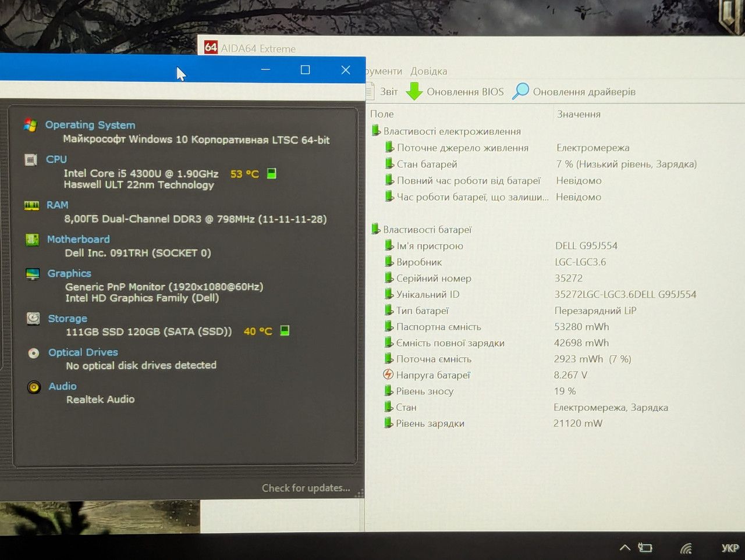Click the driver update magnifier icon
Screen dimensions: 745x560
[521, 91]
